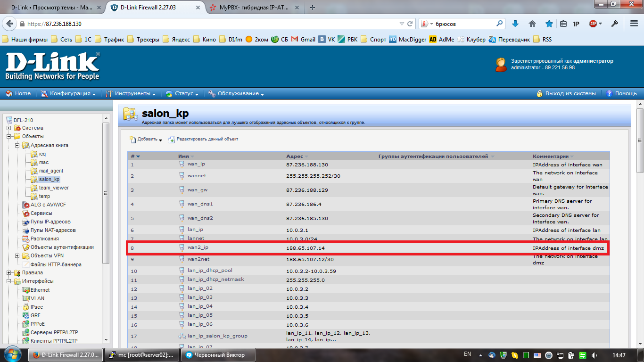Viewport: 644px width, 362px height.
Task: Select wan_gw row name
Action: 198,190
